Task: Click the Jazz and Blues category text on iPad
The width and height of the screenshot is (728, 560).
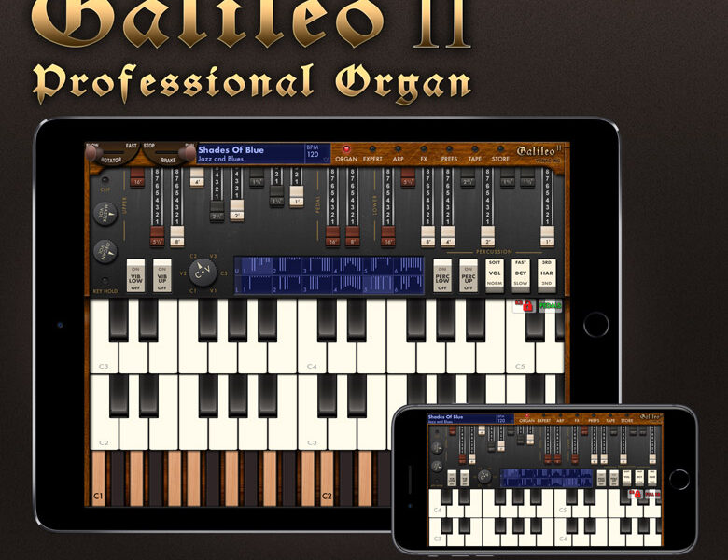Action: (x=220, y=159)
